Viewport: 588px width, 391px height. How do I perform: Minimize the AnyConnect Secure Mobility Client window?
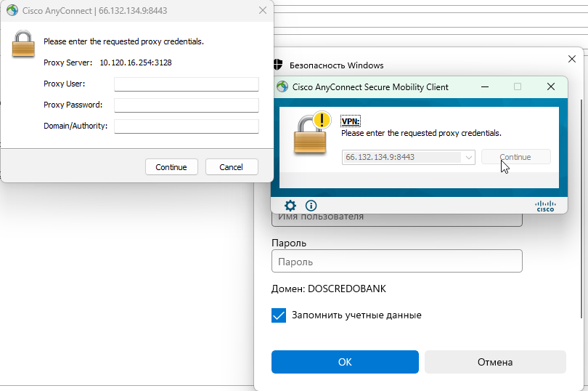pos(485,86)
